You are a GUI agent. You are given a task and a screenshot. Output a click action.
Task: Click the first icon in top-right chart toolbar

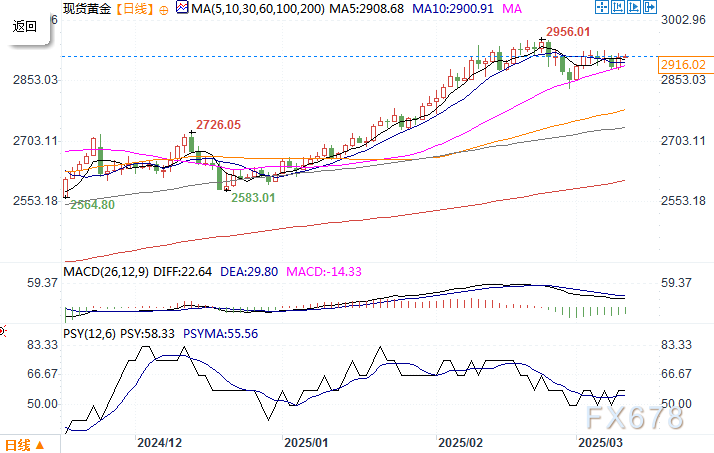pos(602,9)
